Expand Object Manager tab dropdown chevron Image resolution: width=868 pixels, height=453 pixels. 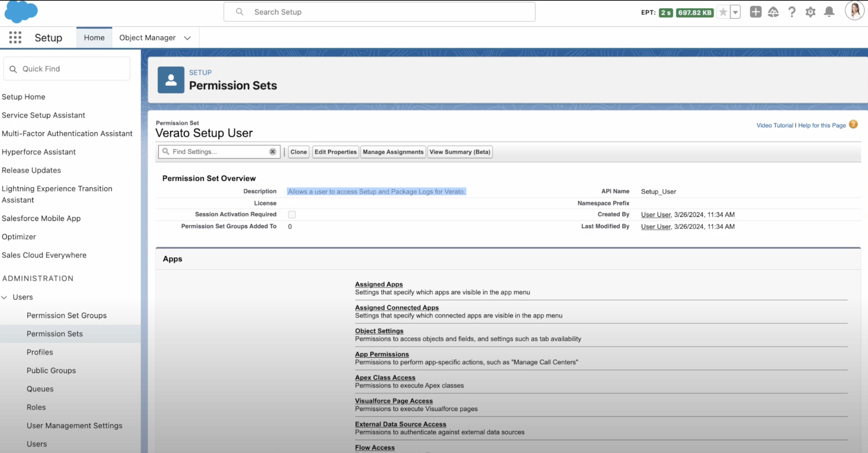click(187, 38)
